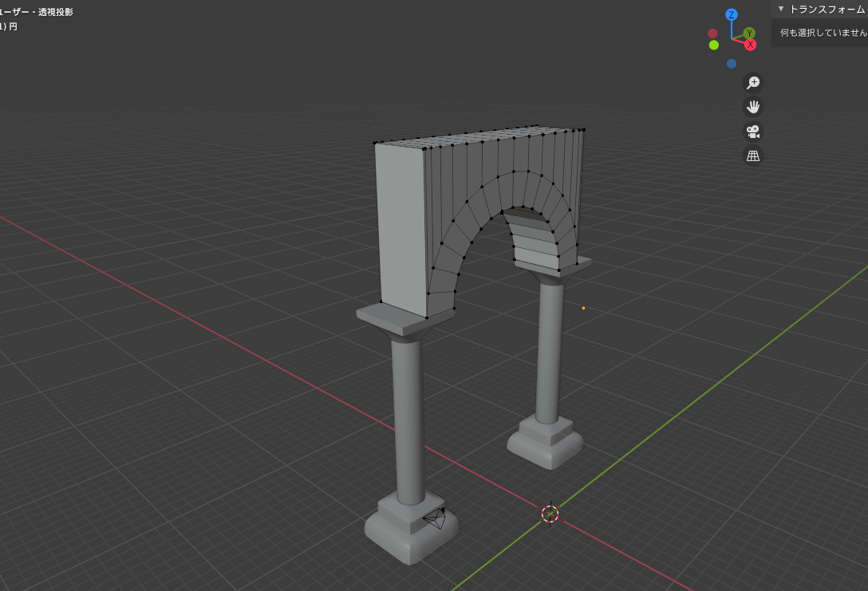Click the orange origin point dot
Screen dimensions: 868x591
point(583,308)
